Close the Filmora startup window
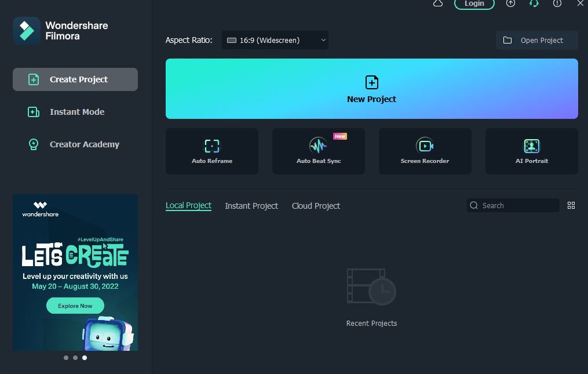Viewport: 588px width, 374px height. click(580, 3)
